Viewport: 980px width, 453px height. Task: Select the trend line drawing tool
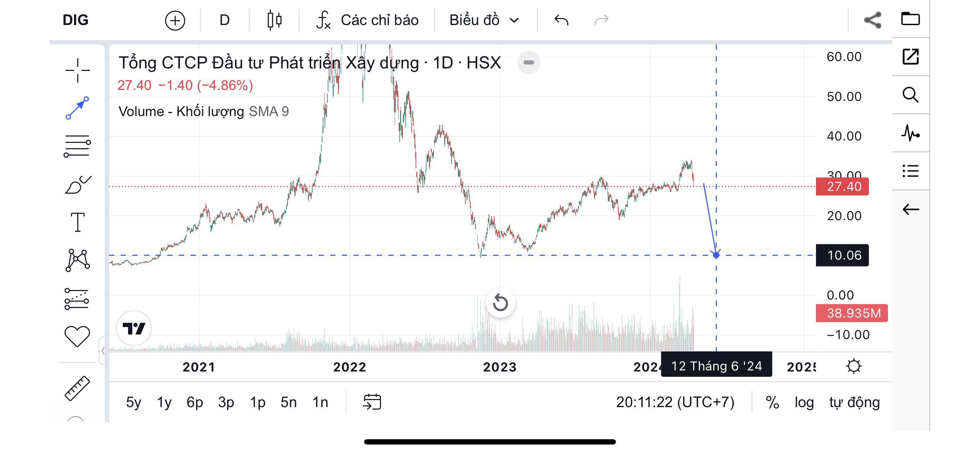(x=78, y=108)
